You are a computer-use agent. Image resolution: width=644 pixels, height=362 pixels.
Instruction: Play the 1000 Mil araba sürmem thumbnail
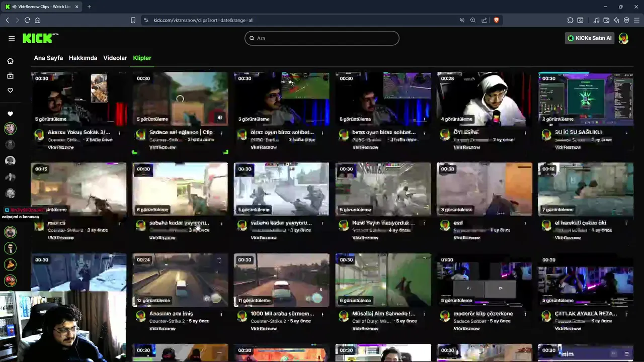(x=282, y=281)
